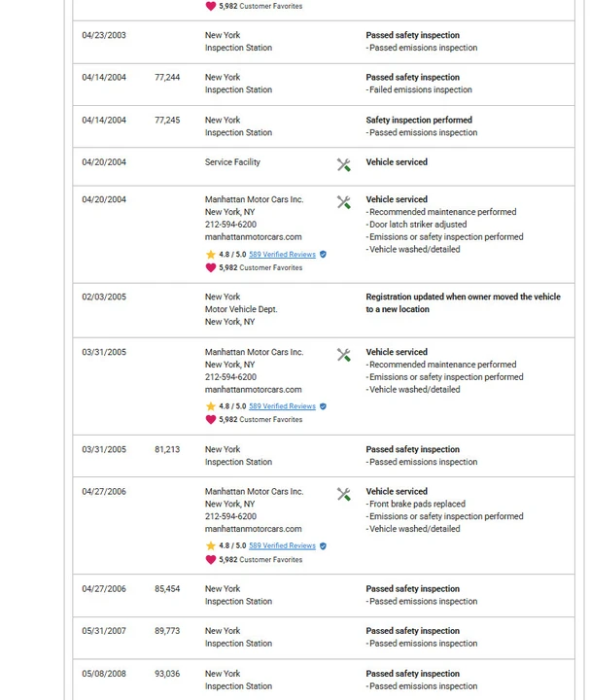
Task: Open 589 Verified Reviews link for 03/31/2005
Action: point(282,406)
